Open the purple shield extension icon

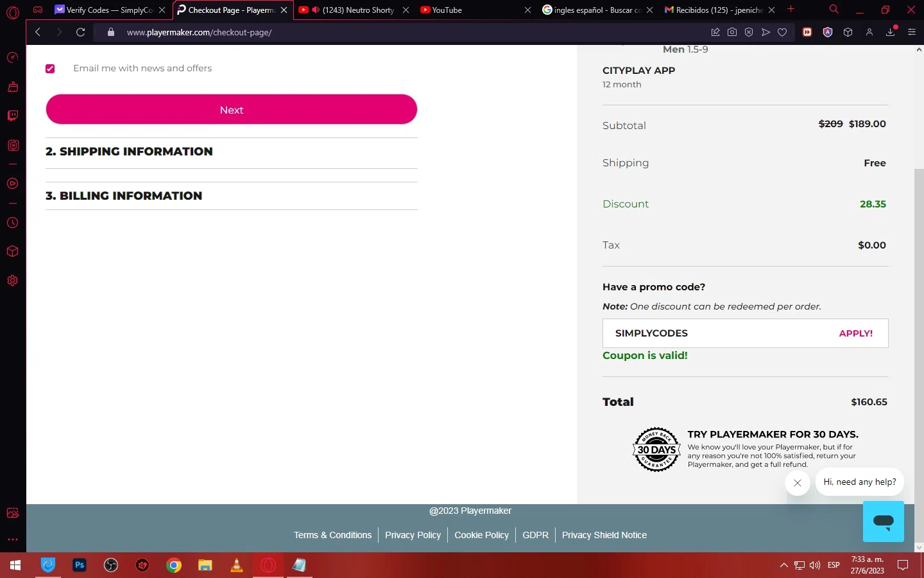click(828, 32)
